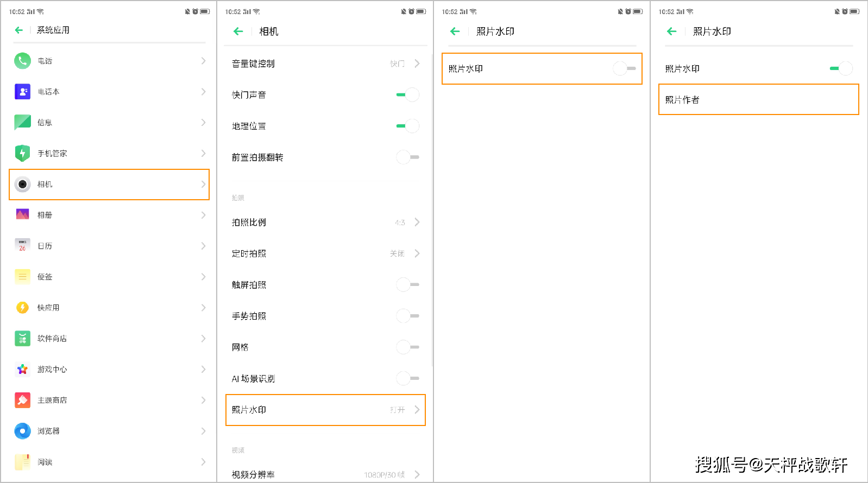
Task: Turn on the disabled 照片水印 switch
Action: click(624, 68)
